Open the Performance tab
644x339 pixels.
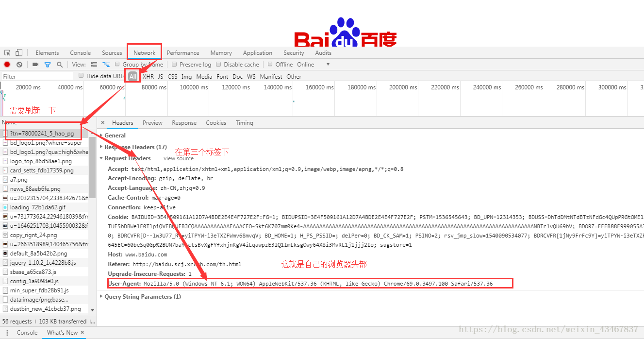(x=183, y=53)
